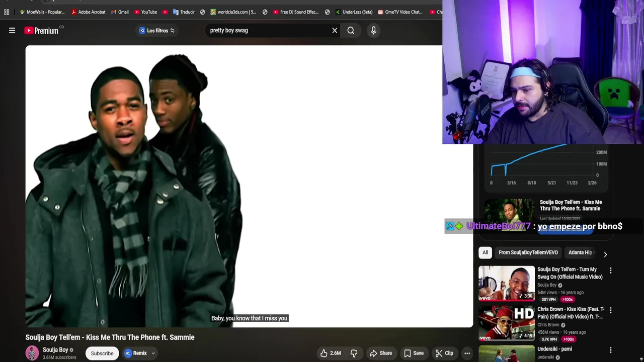Expand the Remix dropdown arrow
The width and height of the screenshot is (644, 362).
(x=153, y=353)
